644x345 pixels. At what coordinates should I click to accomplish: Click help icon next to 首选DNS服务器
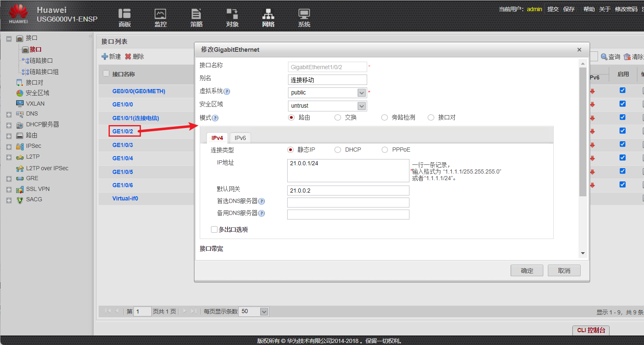261,201
